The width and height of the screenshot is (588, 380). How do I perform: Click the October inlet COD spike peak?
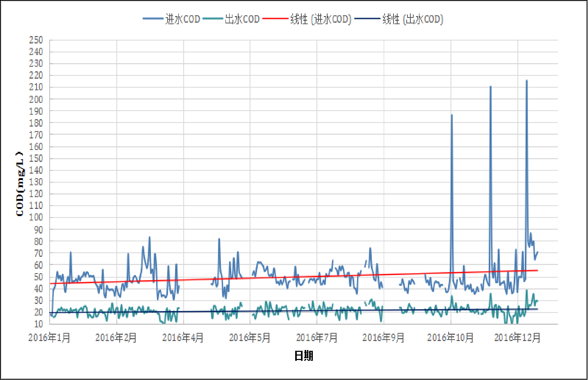pos(452,115)
